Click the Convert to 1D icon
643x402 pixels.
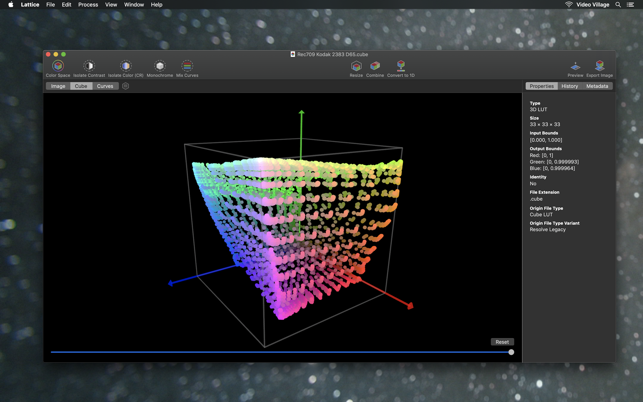pyautogui.click(x=401, y=67)
